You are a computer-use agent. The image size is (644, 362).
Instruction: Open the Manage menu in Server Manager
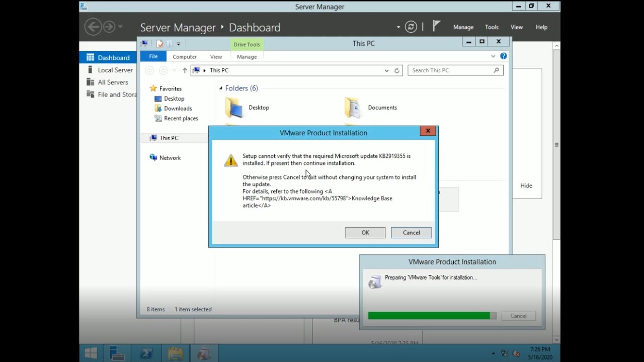pyautogui.click(x=463, y=27)
